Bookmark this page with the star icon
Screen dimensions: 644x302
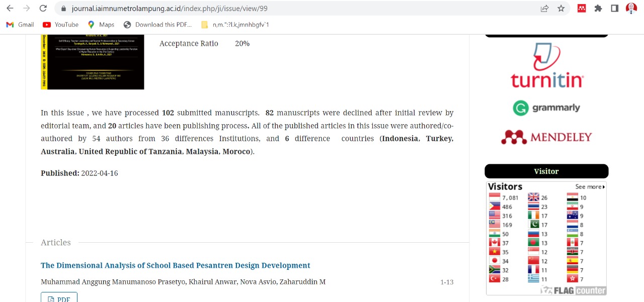click(x=561, y=9)
